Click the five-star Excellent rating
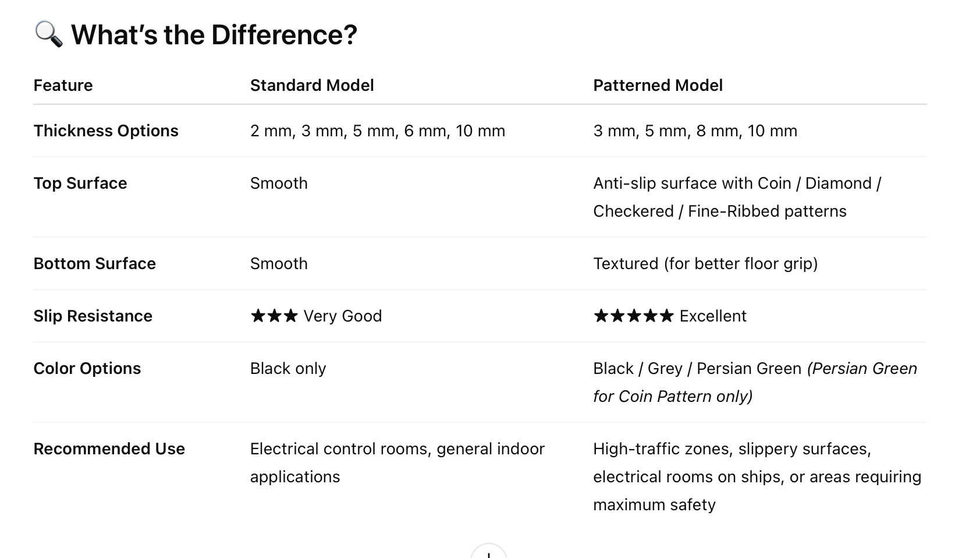The width and height of the screenshot is (980, 558). pyautogui.click(x=670, y=316)
